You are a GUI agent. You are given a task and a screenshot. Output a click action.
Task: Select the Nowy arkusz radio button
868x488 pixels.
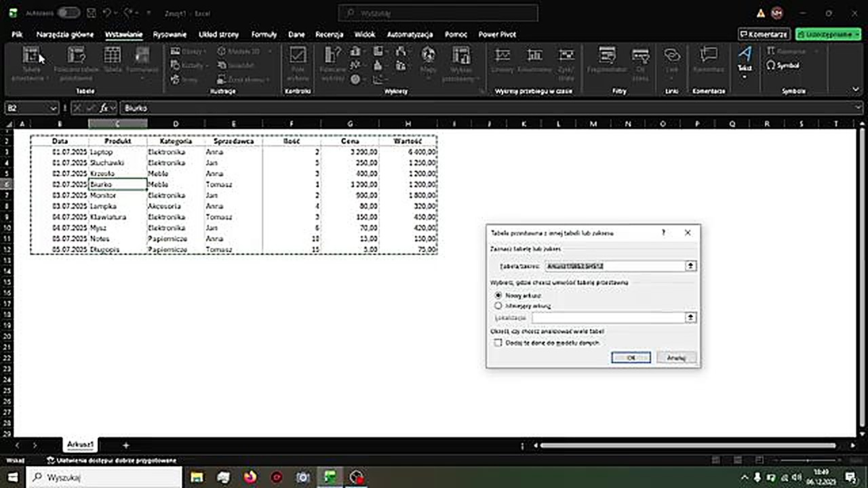[498, 296]
